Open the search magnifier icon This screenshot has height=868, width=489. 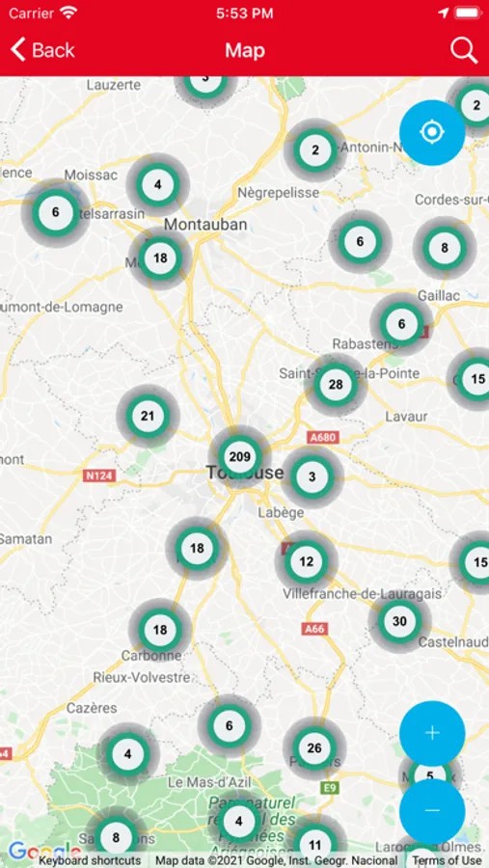click(464, 50)
